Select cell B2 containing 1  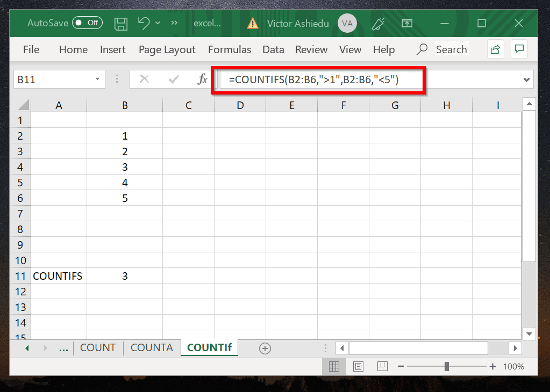point(125,136)
